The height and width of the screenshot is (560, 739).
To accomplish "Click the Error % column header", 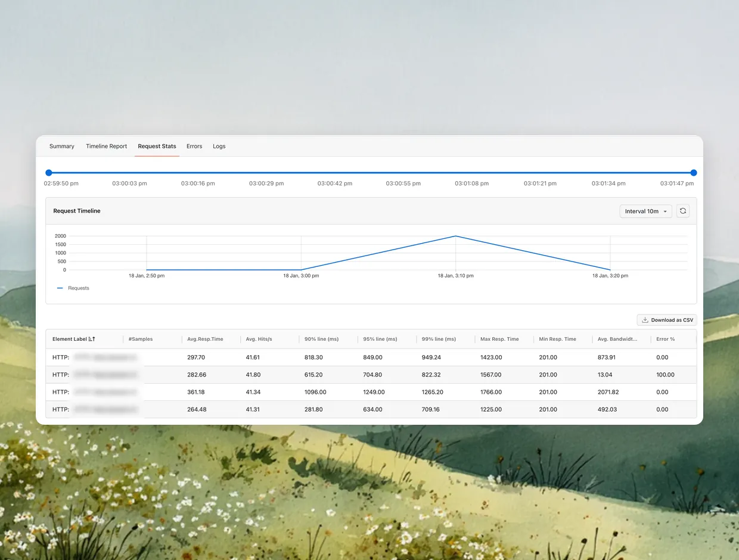I will coord(666,339).
